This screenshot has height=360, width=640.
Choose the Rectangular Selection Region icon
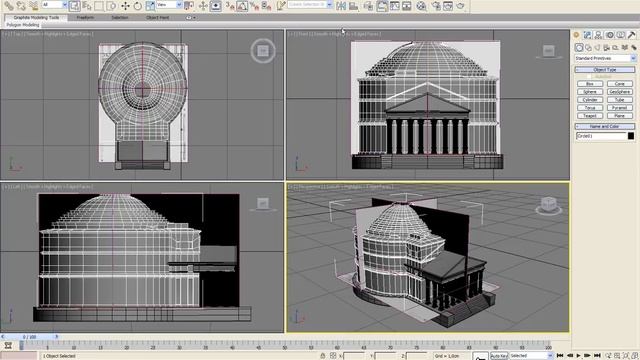click(99, 6)
